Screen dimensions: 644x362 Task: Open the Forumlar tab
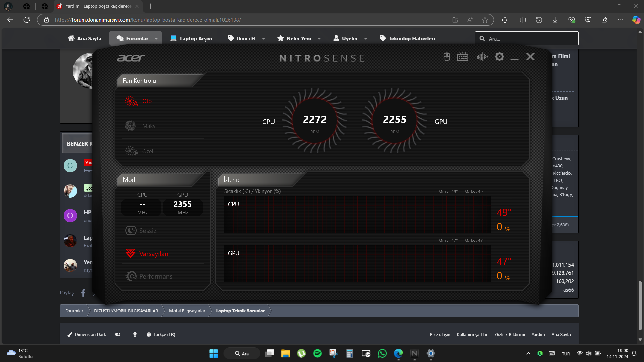[x=133, y=38]
